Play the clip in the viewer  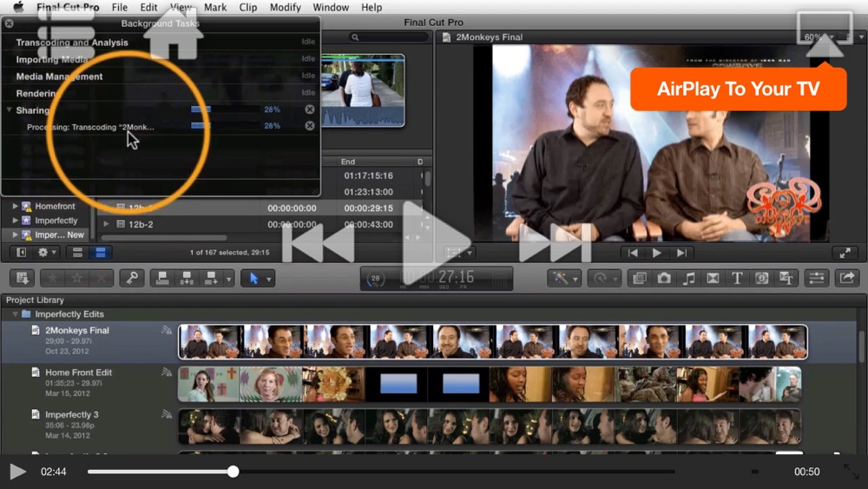657,253
